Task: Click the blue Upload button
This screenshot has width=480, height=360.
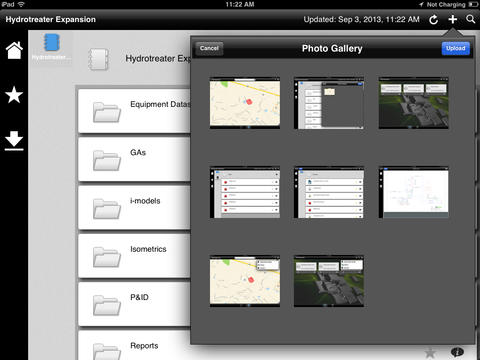Action: coord(456,48)
